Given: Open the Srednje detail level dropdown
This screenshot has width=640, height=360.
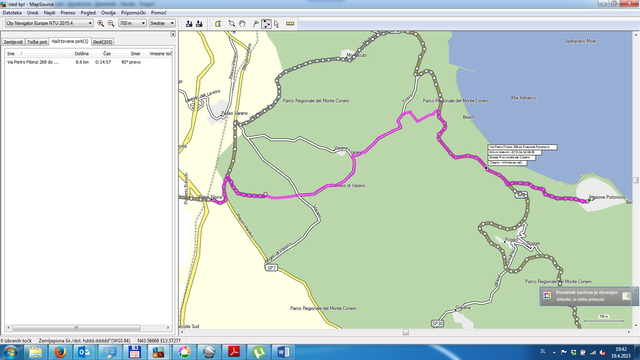Looking at the screenshot, I should click(x=162, y=23).
